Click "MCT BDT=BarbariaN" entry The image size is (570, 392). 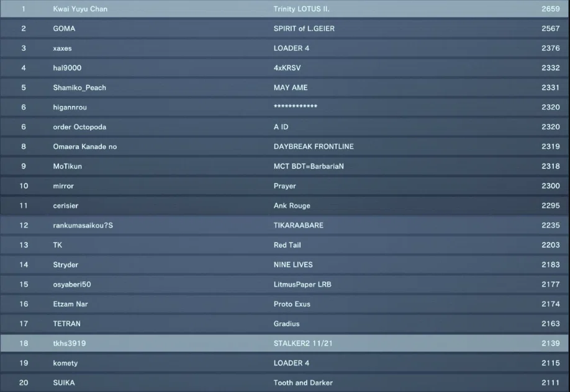point(309,166)
